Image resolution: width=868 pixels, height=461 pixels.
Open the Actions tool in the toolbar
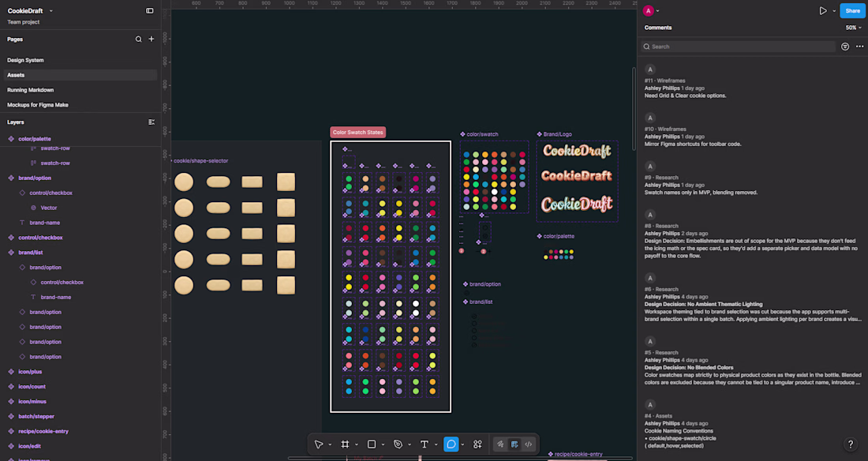tap(477, 444)
